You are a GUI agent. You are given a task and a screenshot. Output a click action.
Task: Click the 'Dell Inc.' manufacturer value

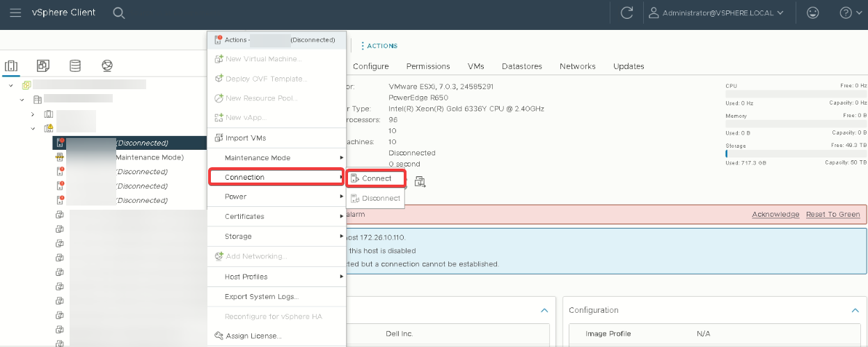click(400, 334)
